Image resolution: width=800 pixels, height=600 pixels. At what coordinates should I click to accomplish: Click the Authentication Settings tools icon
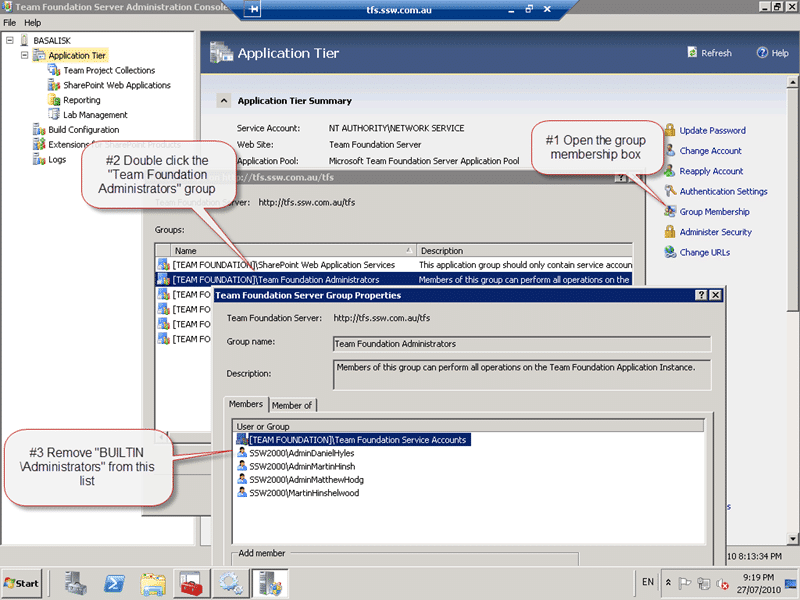(670, 191)
